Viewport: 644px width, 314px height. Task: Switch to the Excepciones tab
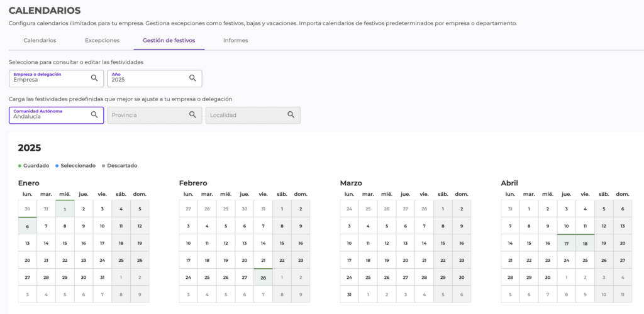(x=102, y=40)
